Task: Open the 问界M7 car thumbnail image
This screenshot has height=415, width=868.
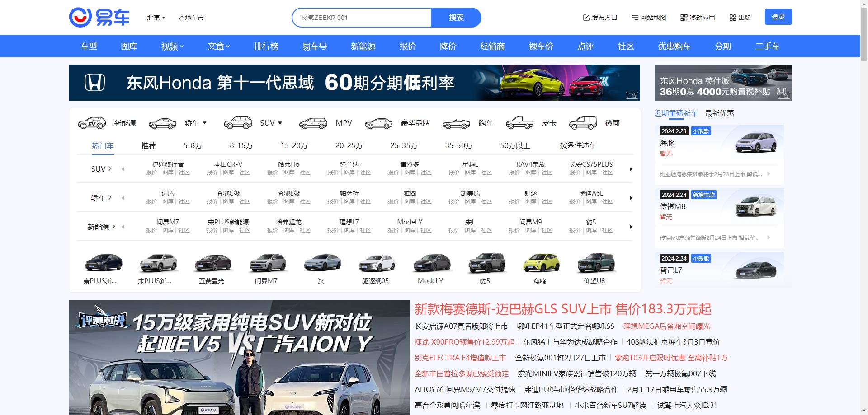Action: tap(268, 263)
